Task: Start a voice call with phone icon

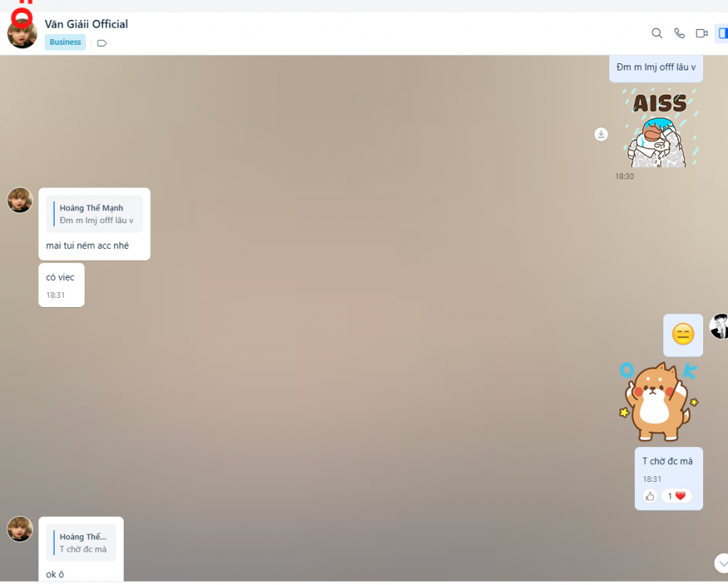Action: coord(679,33)
